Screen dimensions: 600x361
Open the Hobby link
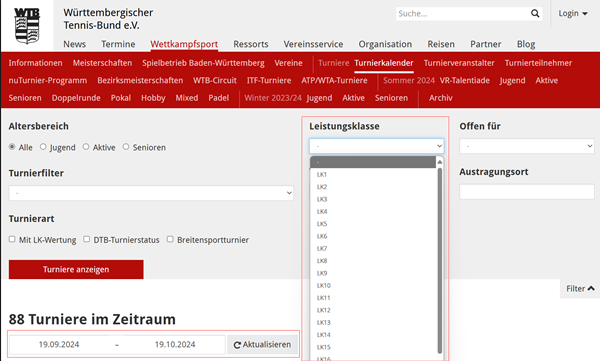coord(153,98)
